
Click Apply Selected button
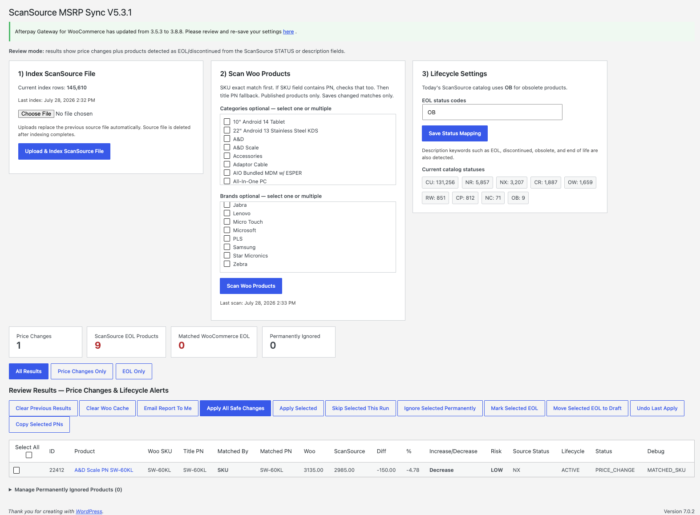(x=298, y=408)
